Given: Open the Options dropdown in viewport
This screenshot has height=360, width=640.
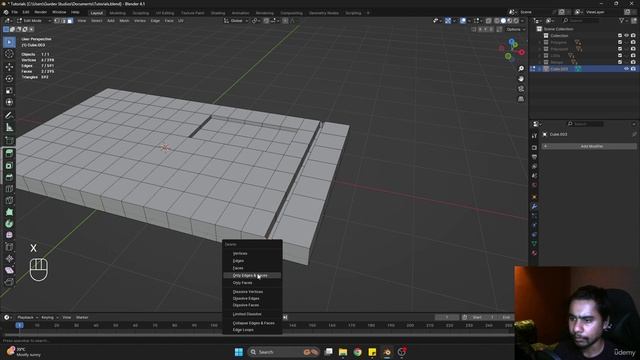Looking at the screenshot, I should [x=515, y=29].
